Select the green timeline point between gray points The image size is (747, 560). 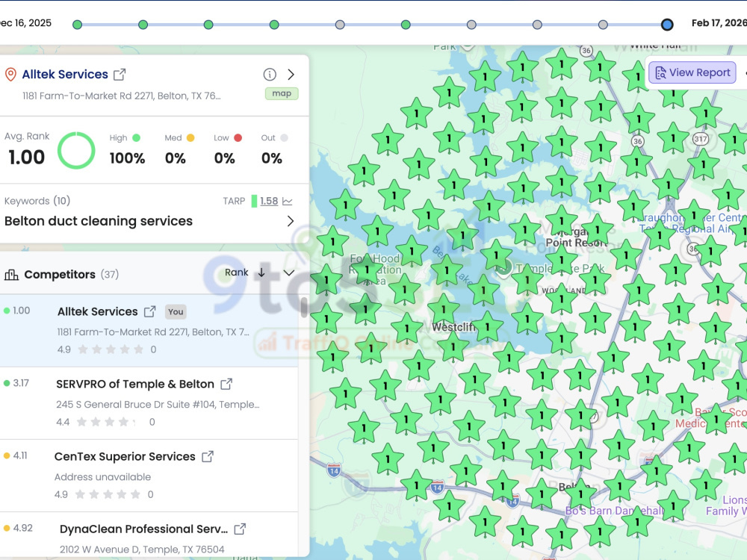coord(406,25)
